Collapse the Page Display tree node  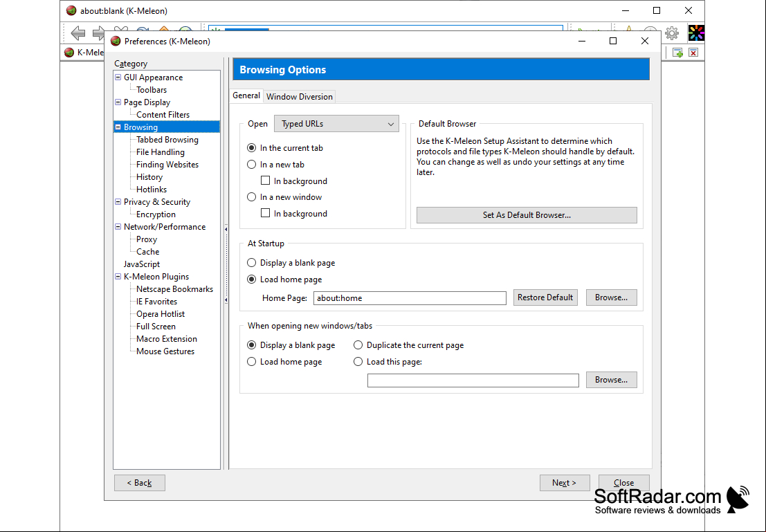click(x=118, y=102)
